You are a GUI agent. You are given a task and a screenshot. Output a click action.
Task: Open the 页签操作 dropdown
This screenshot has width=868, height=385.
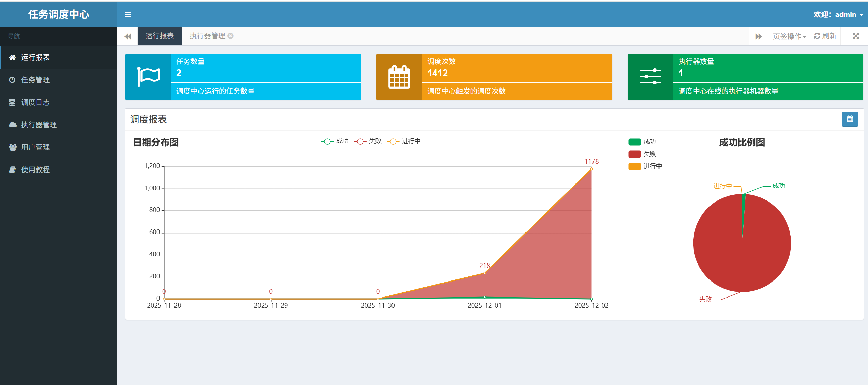pyautogui.click(x=789, y=36)
